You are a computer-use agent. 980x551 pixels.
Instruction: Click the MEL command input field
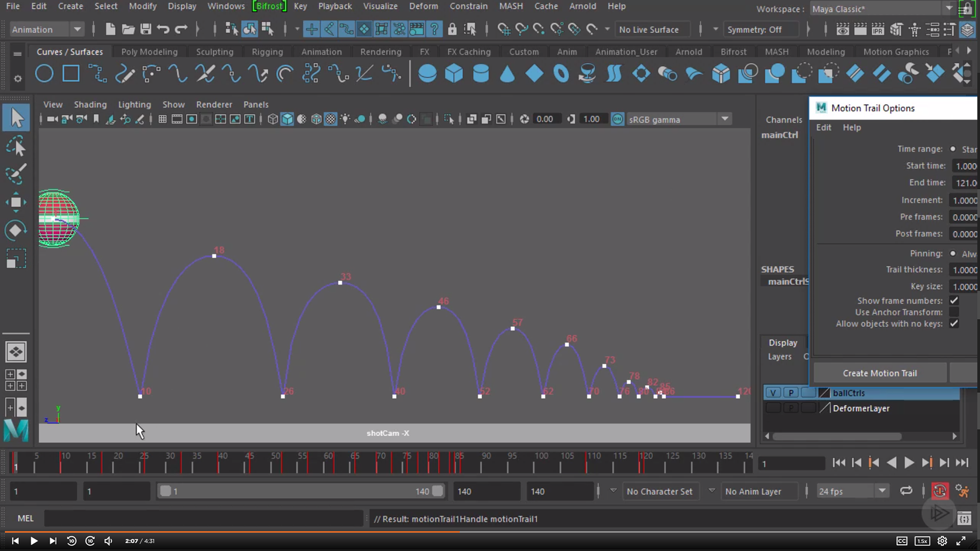point(203,518)
